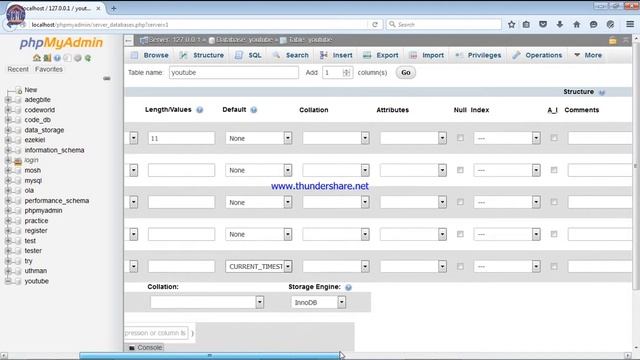Select the information_schema database
Viewport: 640px width, 360px height.
tap(54, 150)
